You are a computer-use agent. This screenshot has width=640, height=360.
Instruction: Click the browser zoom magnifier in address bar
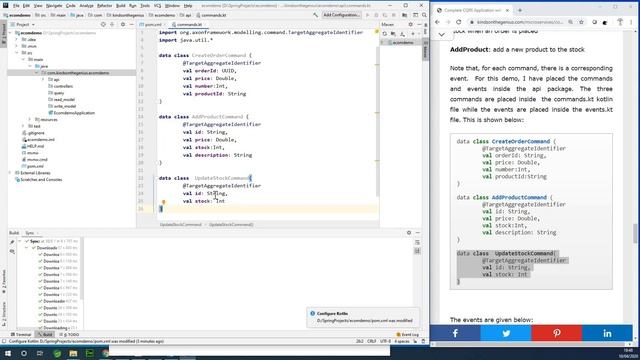pyautogui.click(x=571, y=22)
